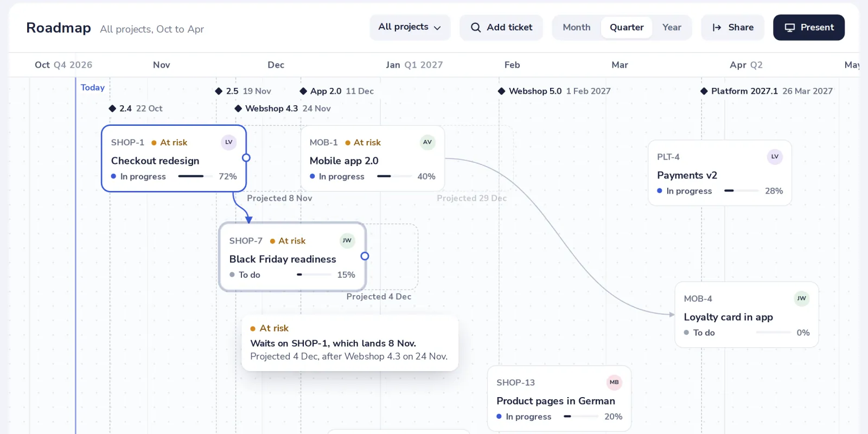
Task: Click the At risk status on MOB-1
Action: click(363, 142)
